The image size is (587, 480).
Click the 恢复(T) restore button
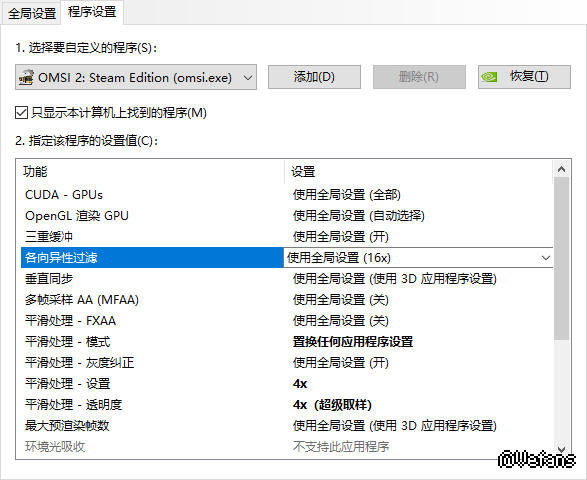click(524, 77)
